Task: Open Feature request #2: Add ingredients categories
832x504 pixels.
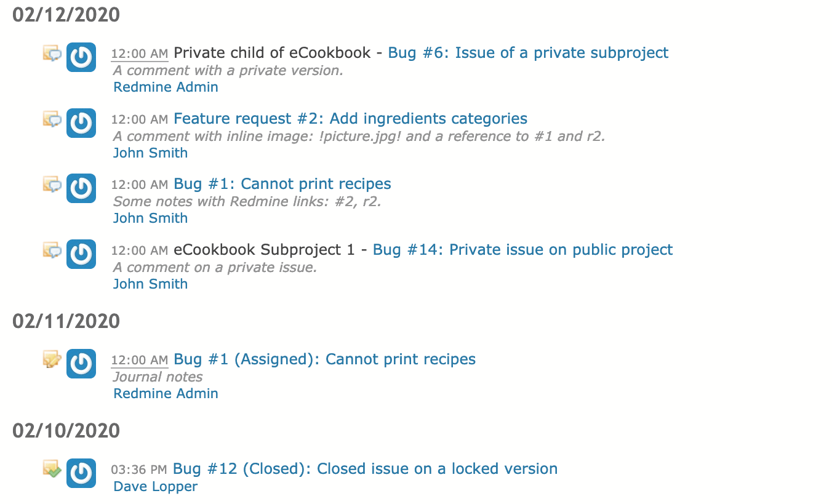Action: [351, 119]
